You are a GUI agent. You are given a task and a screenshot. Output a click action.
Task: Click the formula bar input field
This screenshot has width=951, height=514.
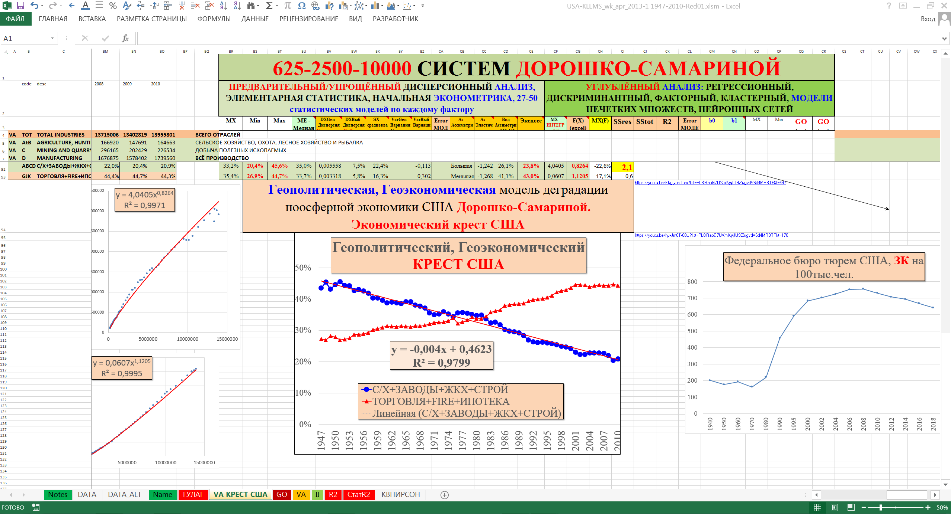500,39
